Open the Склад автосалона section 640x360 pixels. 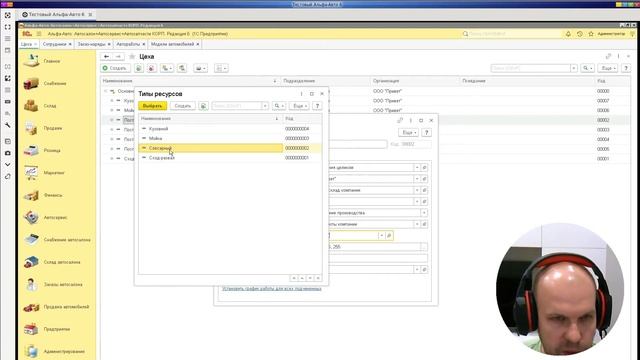[x=62, y=262]
